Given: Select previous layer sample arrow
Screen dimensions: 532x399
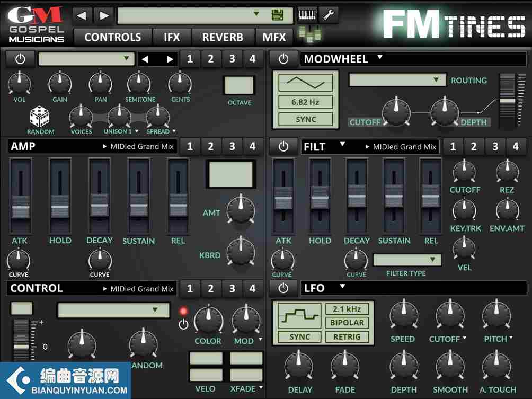Looking at the screenshot, I should (x=146, y=59).
